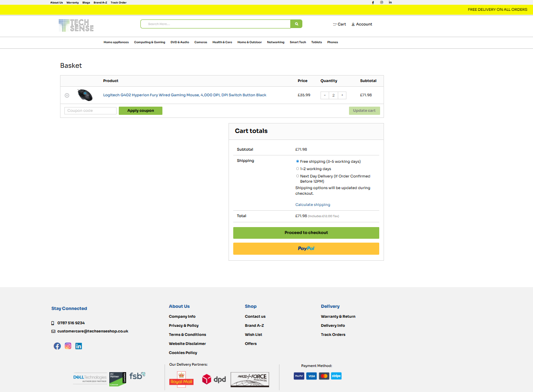Pay with the yellow PayPal button
The image size is (533, 392).
click(x=306, y=249)
